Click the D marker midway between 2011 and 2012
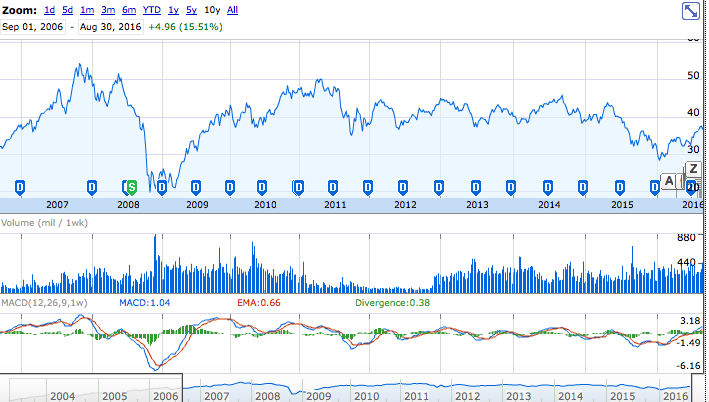 click(368, 187)
